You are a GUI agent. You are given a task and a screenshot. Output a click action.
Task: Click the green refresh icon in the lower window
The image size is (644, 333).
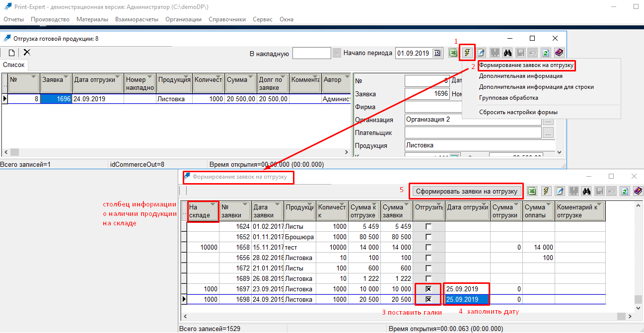coord(625,191)
